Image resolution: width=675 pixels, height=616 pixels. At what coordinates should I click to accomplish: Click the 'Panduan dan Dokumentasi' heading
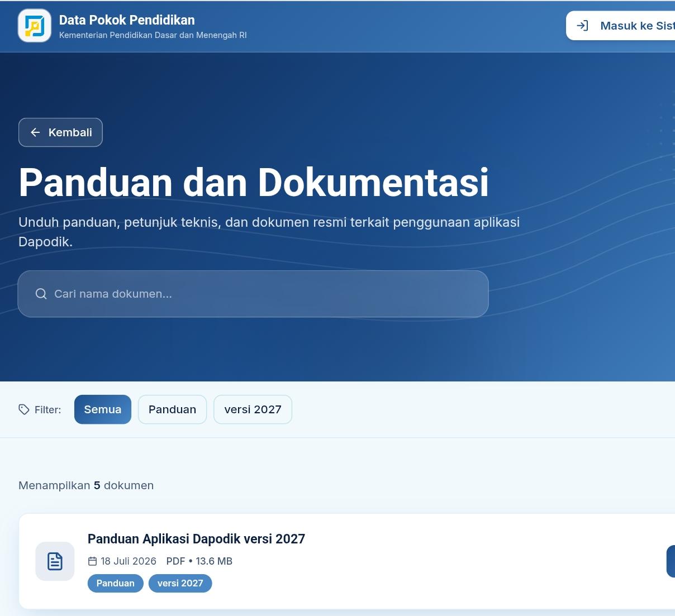pyautogui.click(x=254, y=182)
